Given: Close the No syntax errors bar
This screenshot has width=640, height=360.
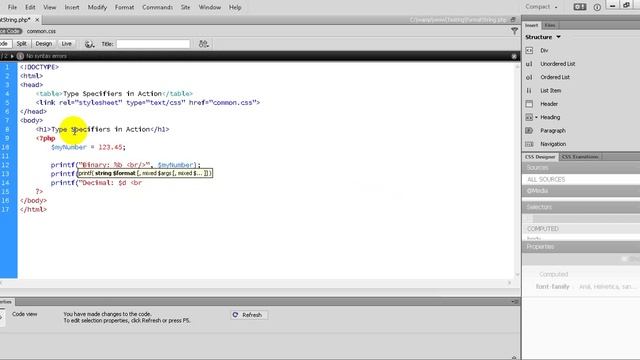Looking at the screenshot, I should pyautogui.click(x=514, y=56).
